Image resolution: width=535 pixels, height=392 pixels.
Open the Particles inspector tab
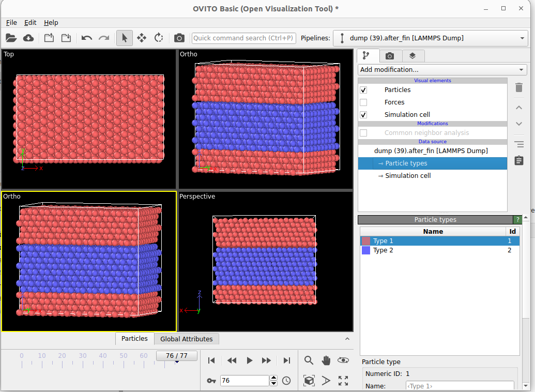coord(134,338)
